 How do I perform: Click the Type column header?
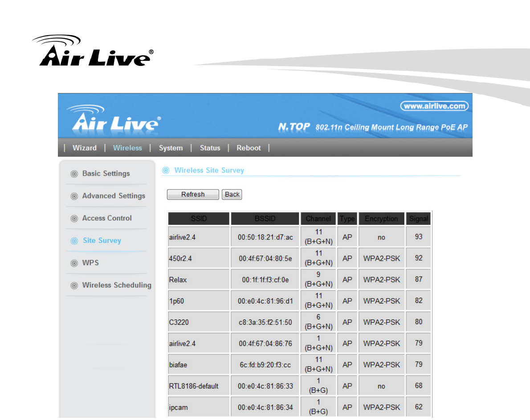347,218
